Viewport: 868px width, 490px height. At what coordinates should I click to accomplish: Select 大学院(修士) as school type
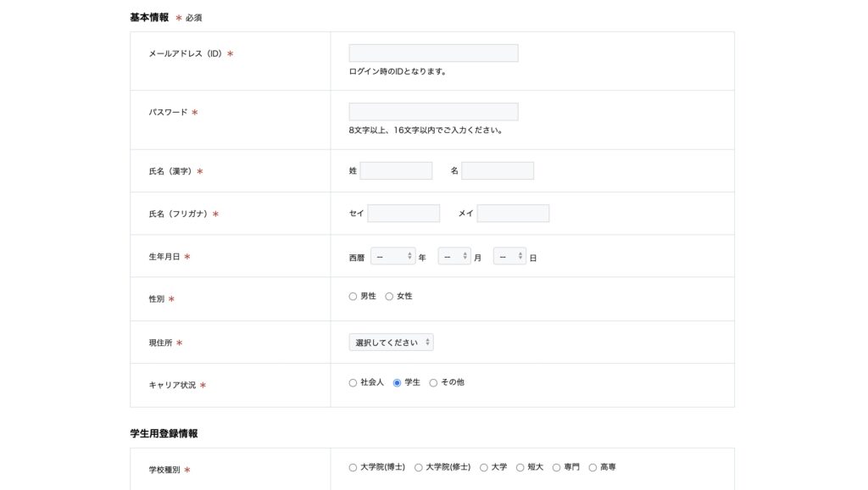[419, 468]
